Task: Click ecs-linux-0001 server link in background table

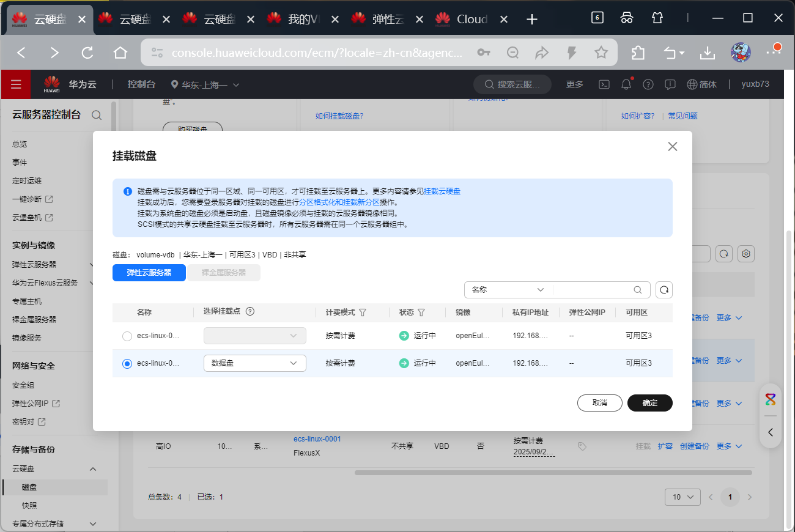Action: pos(317,439)
